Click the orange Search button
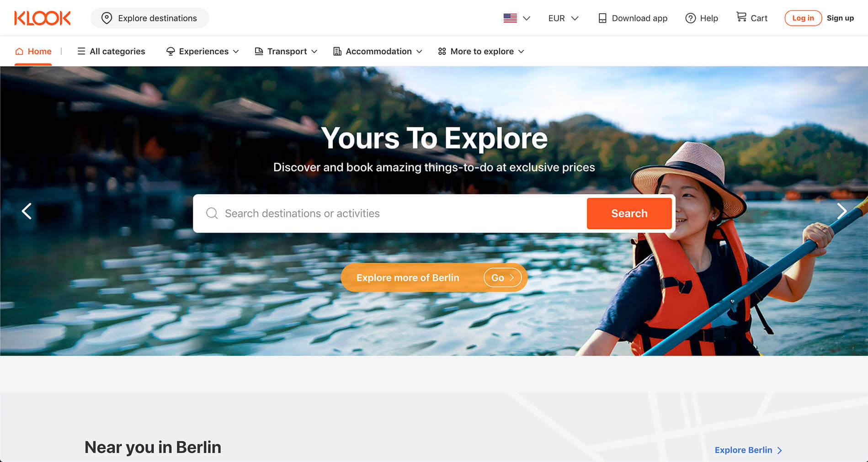868x462 pixels. tap(629, 213)
